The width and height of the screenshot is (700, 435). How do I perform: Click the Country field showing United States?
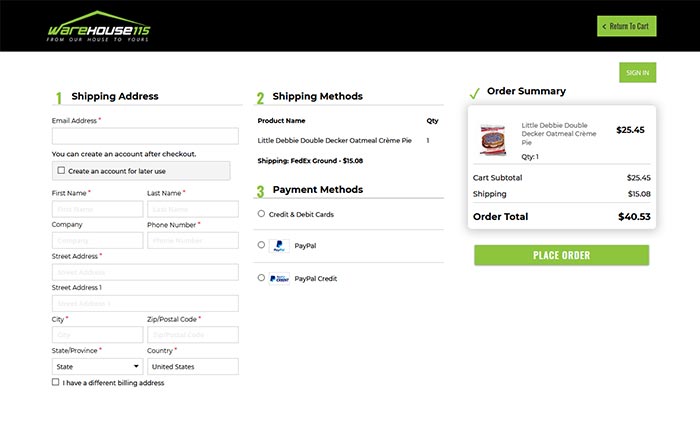point(193,367)
